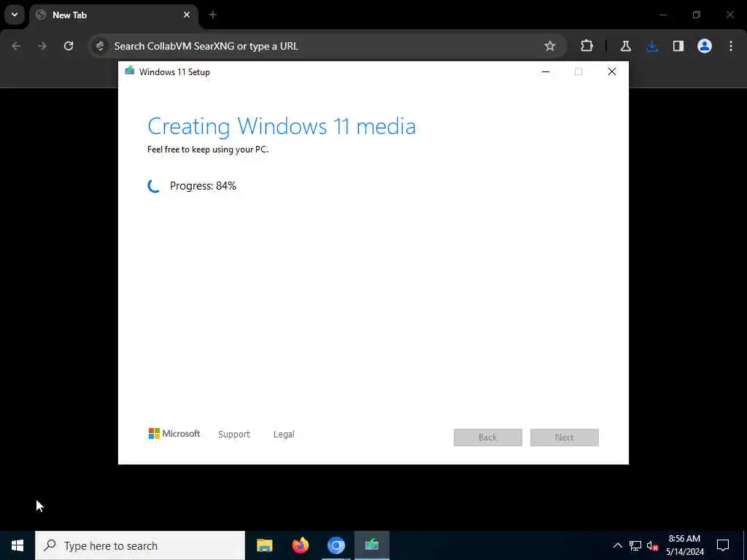Close the New Tab tab
Viewport: 747px width, 560px height.
point(187,15)
